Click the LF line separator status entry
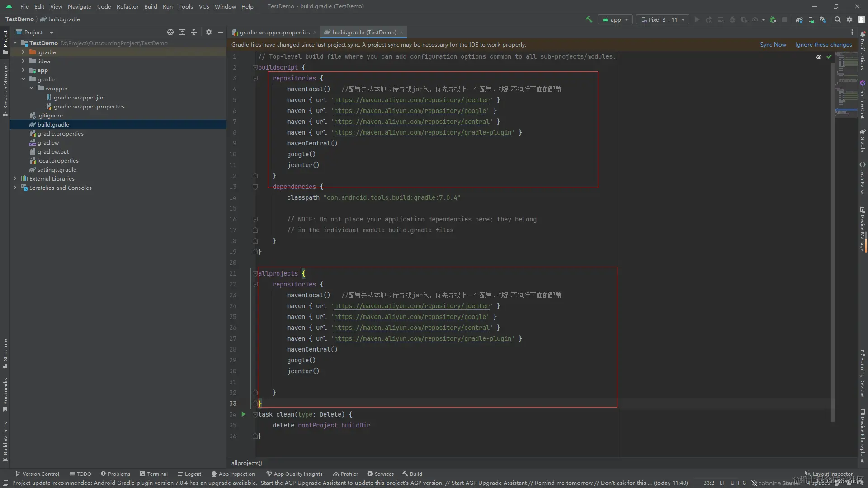 coord(722,483)
